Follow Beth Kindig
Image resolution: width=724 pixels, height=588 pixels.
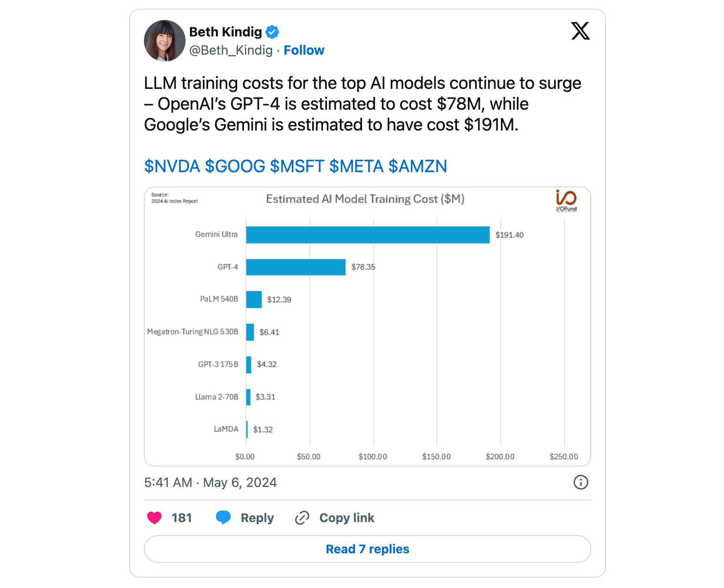pyautogui.click(x=304, y=50)
